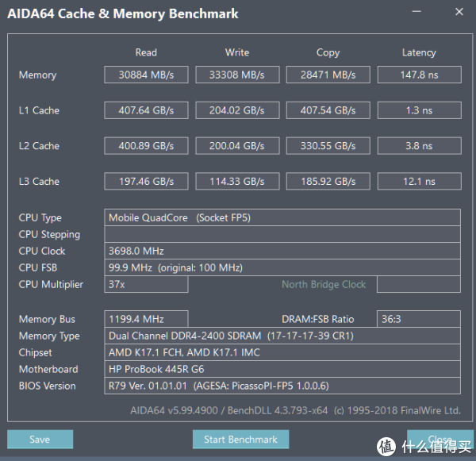Select L1 Cache Read 407.64 GB/s

coord(146,110)
